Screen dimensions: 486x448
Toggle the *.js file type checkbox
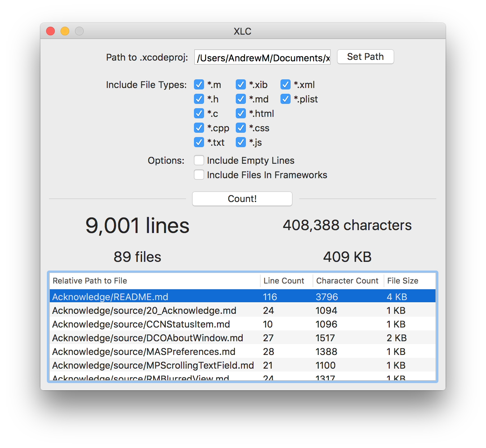241,142
